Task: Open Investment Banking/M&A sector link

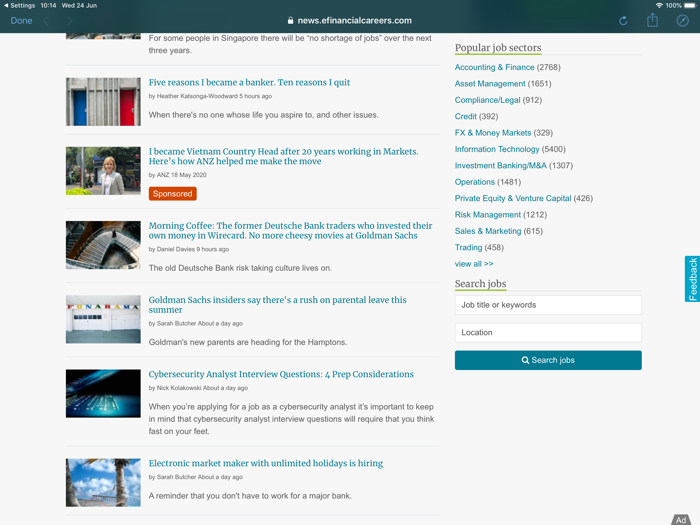Action: click(500, 166)
